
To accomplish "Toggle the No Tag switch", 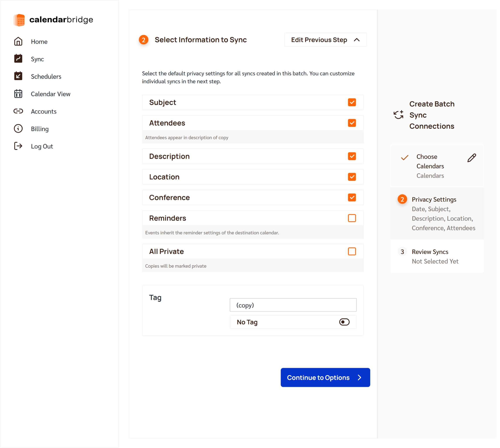I will point(344,322).
